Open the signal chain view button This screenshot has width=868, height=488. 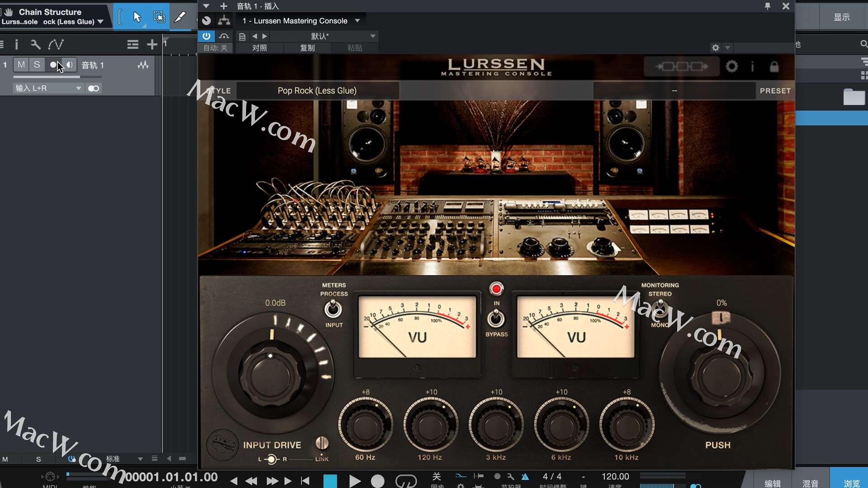click(681, 67)
